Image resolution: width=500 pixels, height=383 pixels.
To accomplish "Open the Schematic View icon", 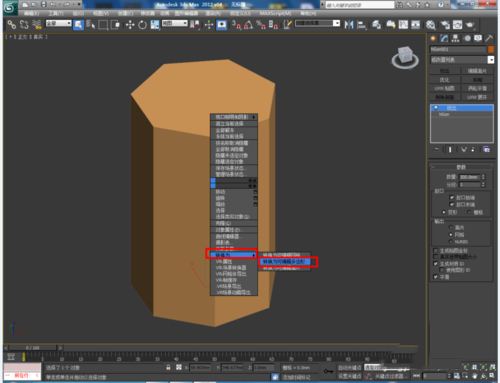I will (416, 25).
